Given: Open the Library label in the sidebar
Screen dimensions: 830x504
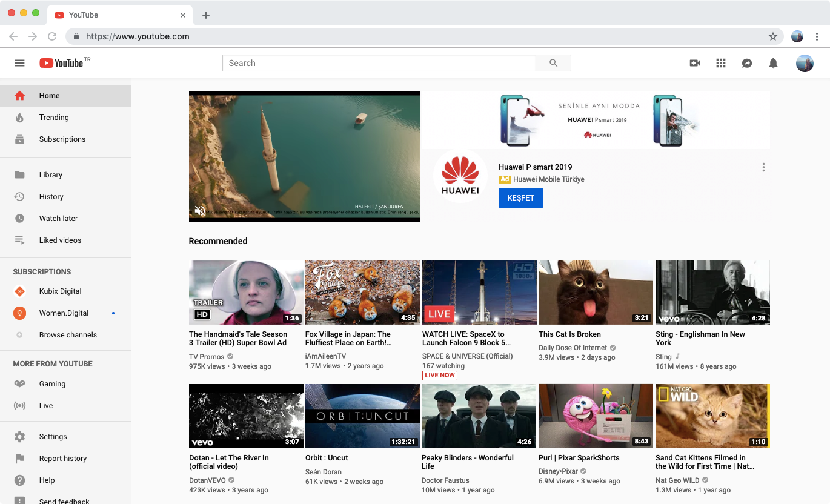Looking at the screenshot, I should tap(51, 175).
